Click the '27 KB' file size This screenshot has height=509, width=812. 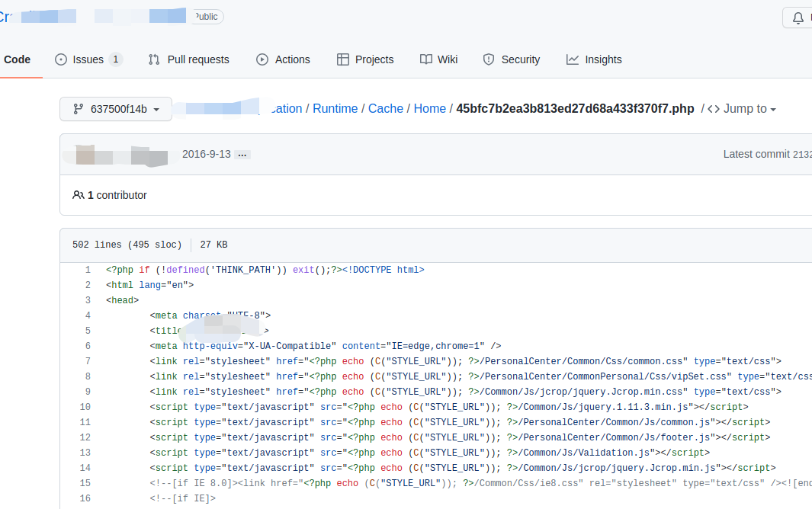pos(214,245)
